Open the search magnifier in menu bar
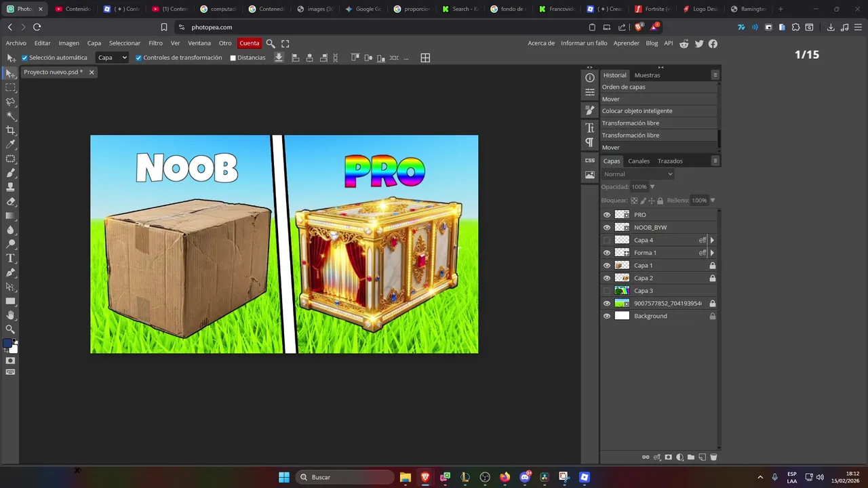Viewport: 868px width, 488px height. tap(271, 43)
